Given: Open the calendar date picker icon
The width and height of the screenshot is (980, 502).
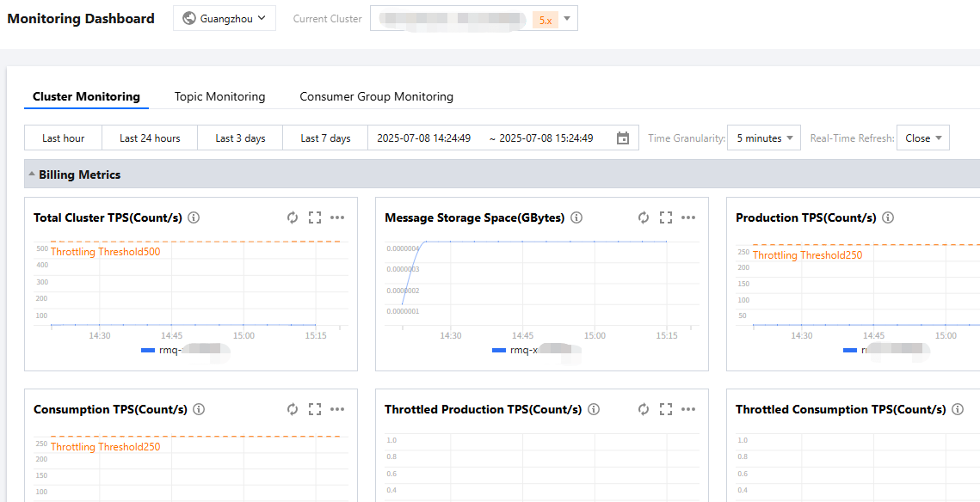Looking at the screenshot, I should 623,138.
